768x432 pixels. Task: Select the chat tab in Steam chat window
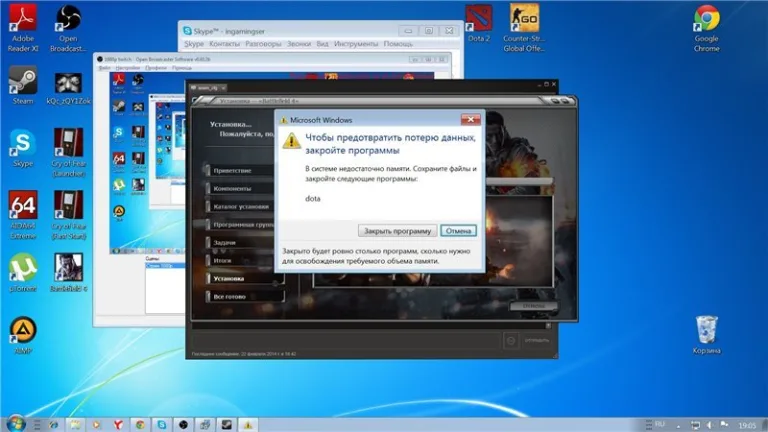(208, 88)
